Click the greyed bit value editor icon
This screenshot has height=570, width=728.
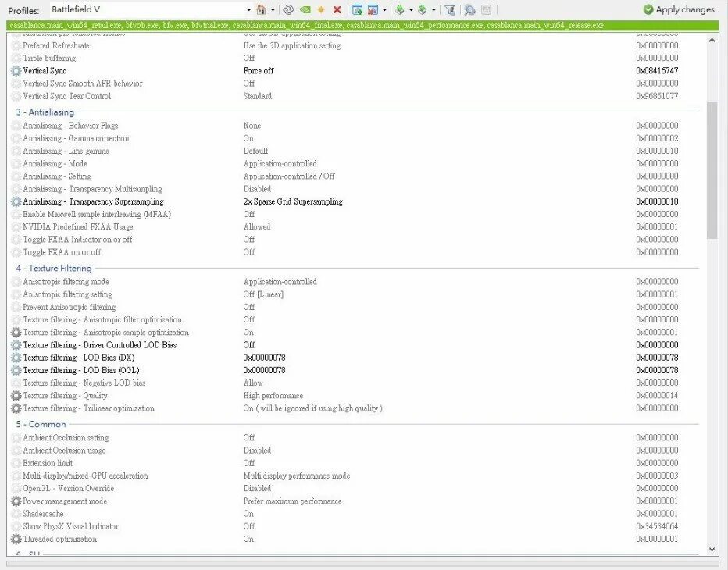click(486, 9)
